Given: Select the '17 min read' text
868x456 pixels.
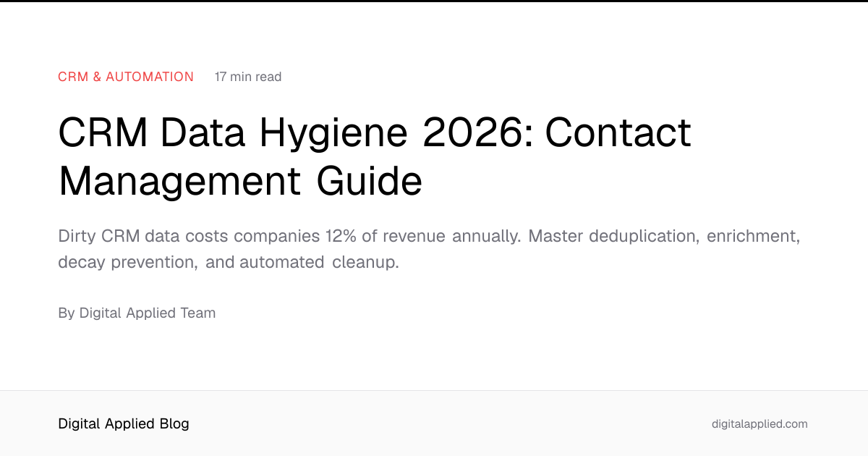Looking at the screenshot, I should click(248, 77).
